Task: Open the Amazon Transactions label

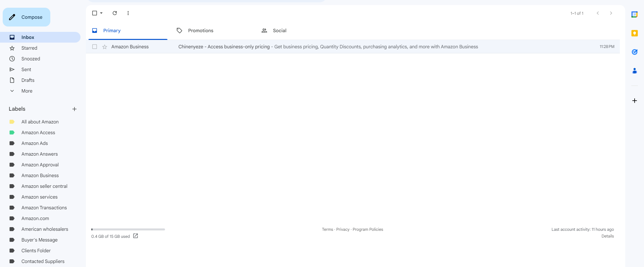Action: (40, 208)
